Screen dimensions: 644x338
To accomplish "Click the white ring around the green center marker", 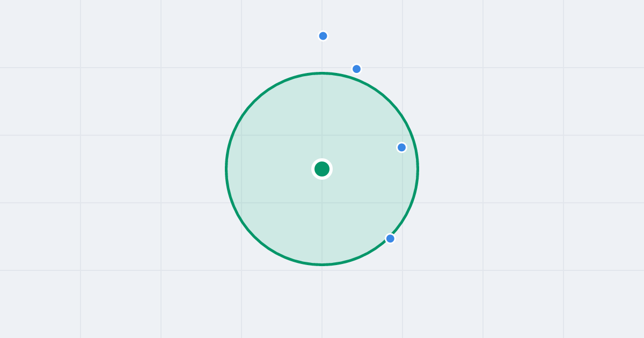I will pyautogui.click(x=322, y=160).
